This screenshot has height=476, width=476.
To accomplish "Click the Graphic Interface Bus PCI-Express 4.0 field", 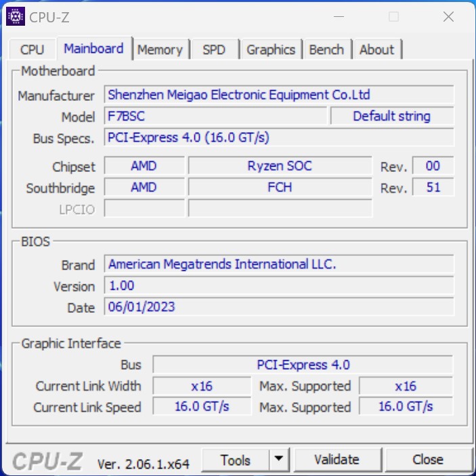I will click(303, 364).
